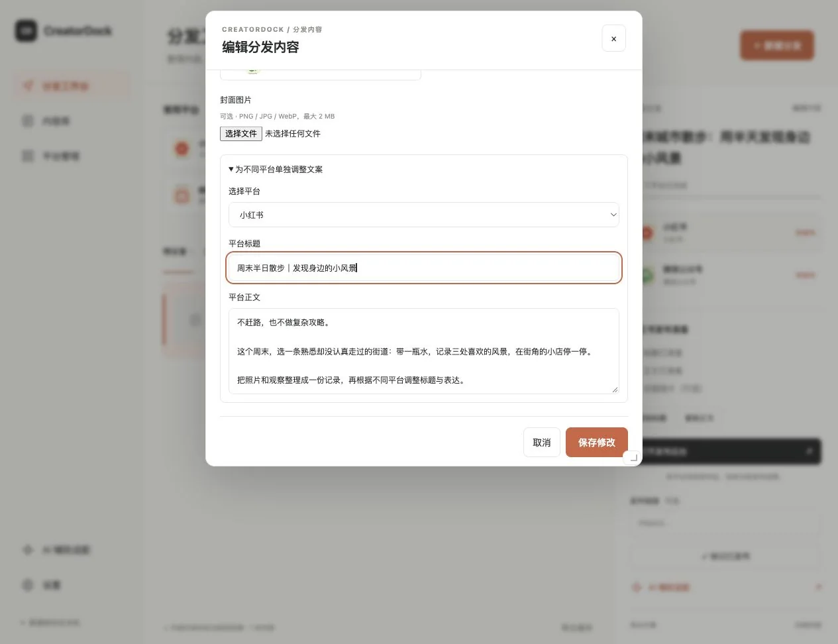
Task: Save changes with 保存修改 button
Action: (597, 443)
